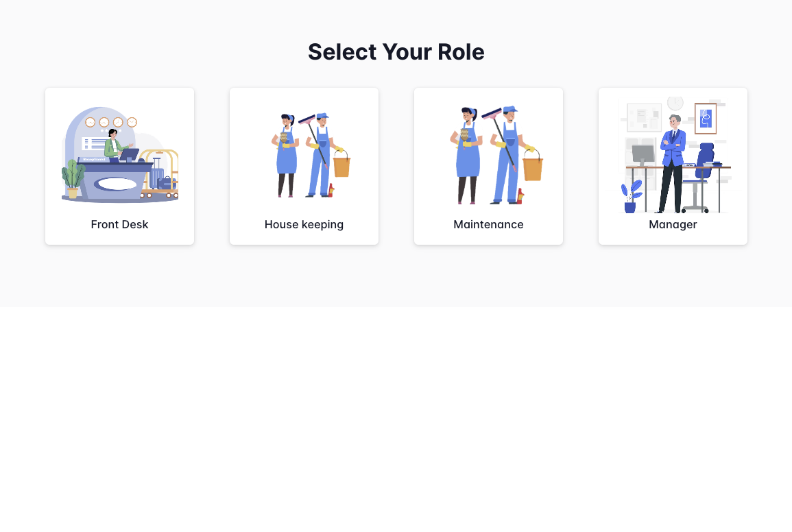Click the Manager text label
This screenshot has width=792, height=532.
point(673,224)
